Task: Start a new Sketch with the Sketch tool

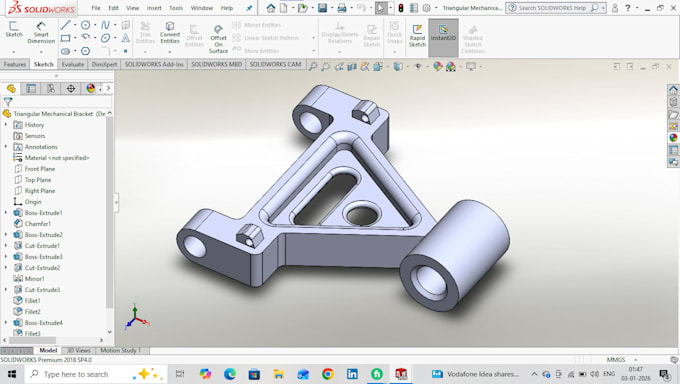Action: (13, 30)
